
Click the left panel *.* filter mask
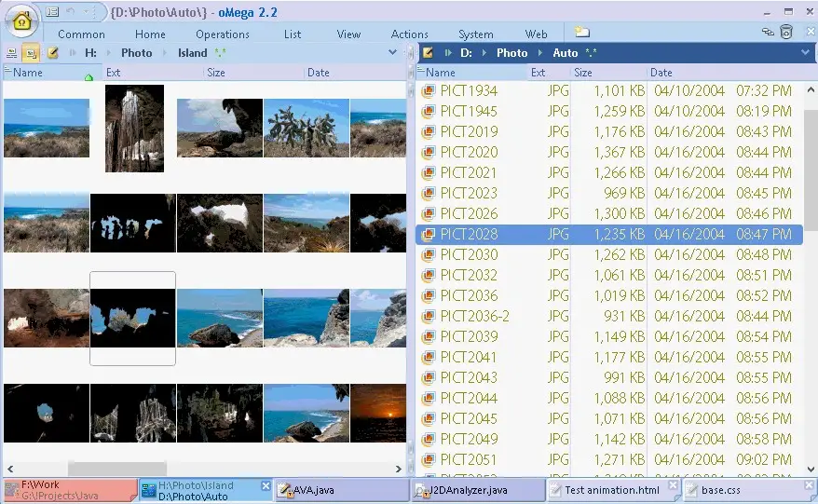(220, 53)
